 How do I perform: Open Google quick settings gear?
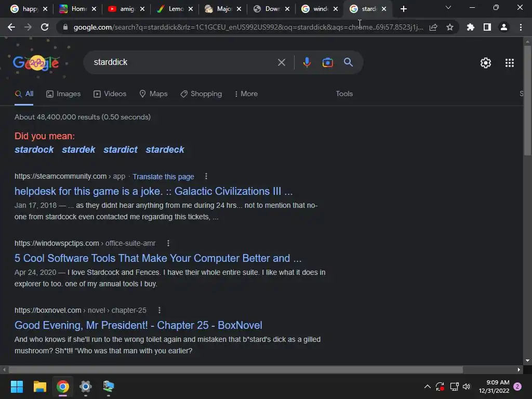tap(486, 63)
